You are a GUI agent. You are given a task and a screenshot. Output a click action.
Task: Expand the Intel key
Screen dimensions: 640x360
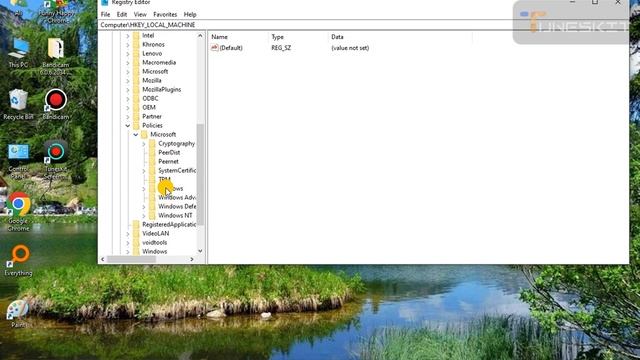[128, 36]
